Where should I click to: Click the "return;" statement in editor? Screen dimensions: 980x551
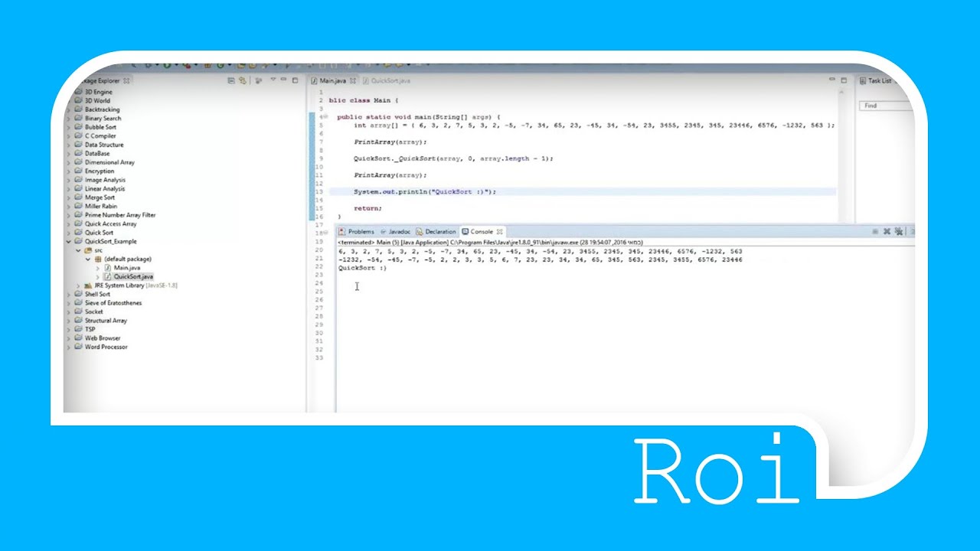click(x=367, y=208)
